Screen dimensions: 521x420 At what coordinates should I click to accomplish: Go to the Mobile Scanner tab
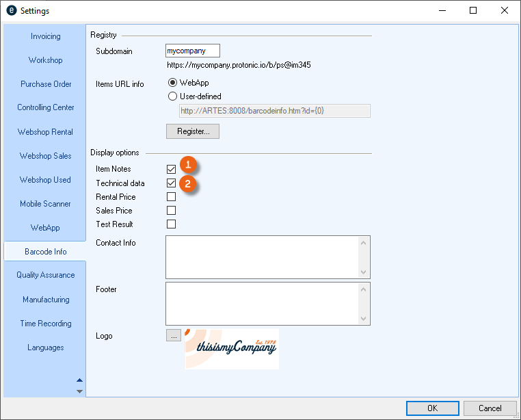45,204
